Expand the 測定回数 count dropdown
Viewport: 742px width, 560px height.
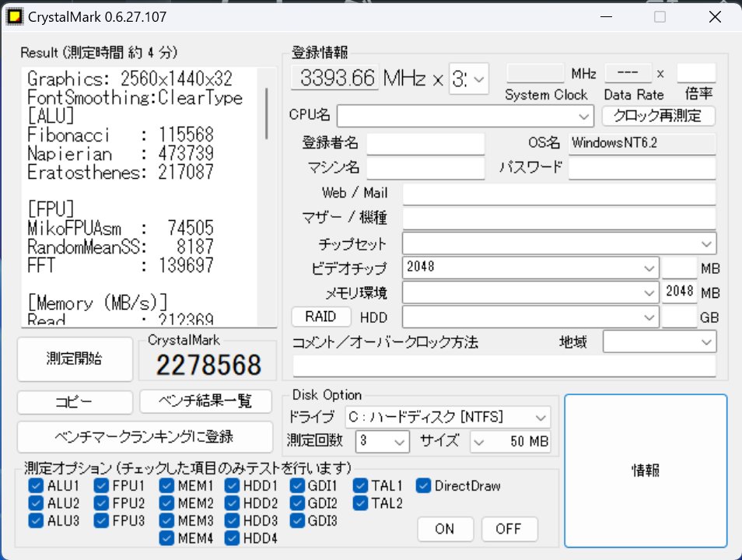[383, 441]
